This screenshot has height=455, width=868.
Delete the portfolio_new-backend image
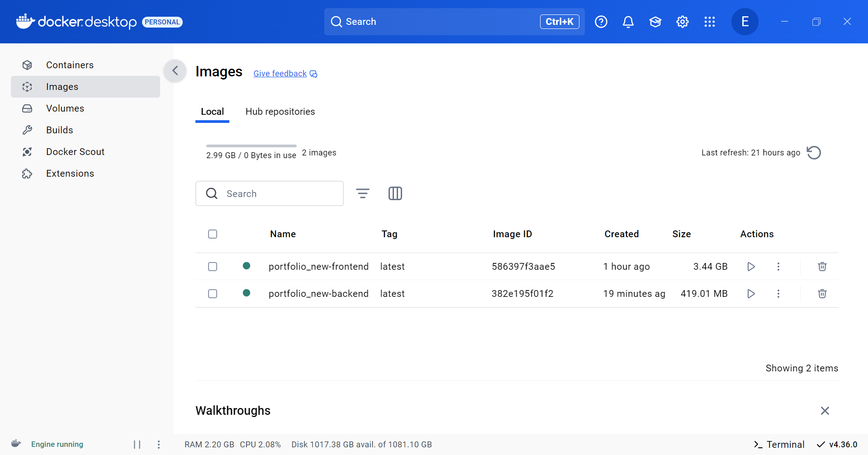pos(822,294)
